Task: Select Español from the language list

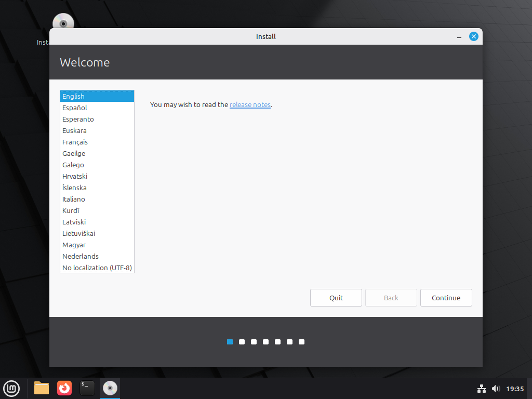Action: click(x=75, y=108)
